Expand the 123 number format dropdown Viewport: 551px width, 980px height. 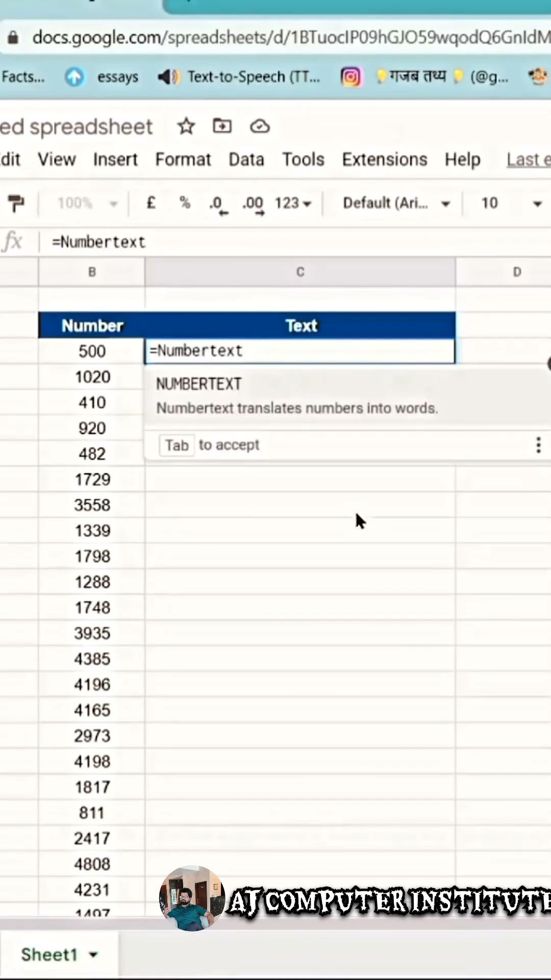tap(293, 204)
